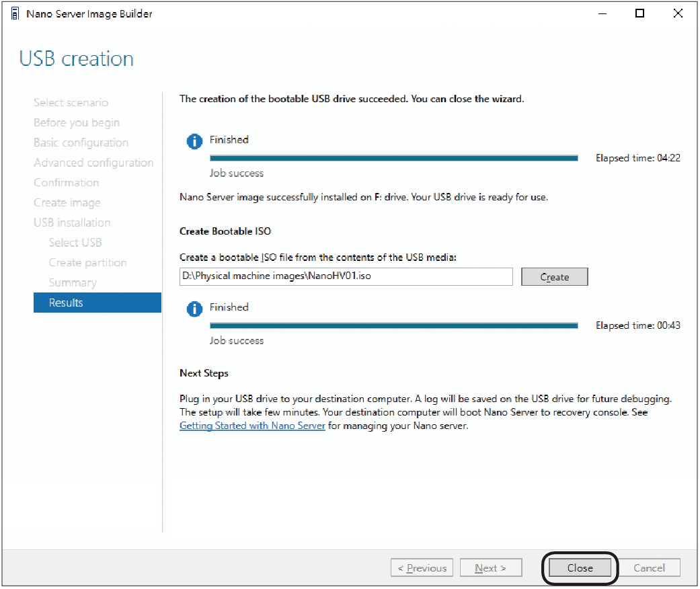
Task: Click Create to build the bootable ISO
Action: point(555,277)
